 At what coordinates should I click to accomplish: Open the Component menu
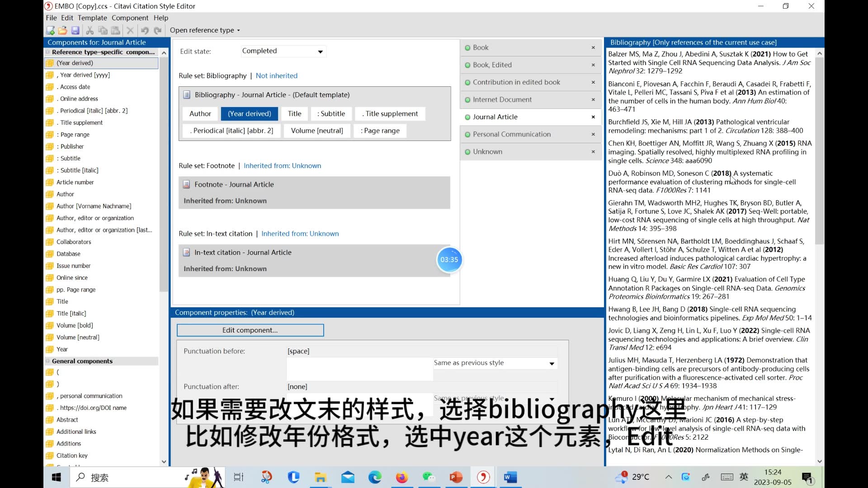(130, 18)
